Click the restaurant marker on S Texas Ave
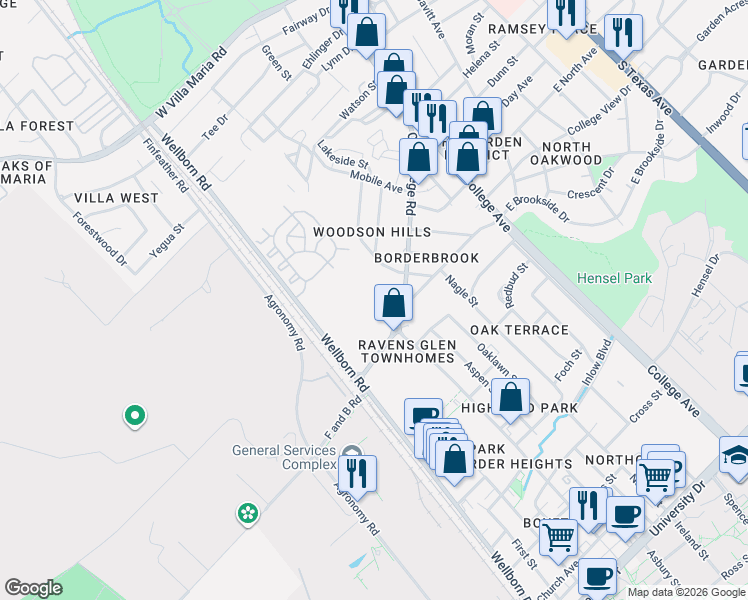The height and width of the screenshot is (600, 748). coord(623,36)
